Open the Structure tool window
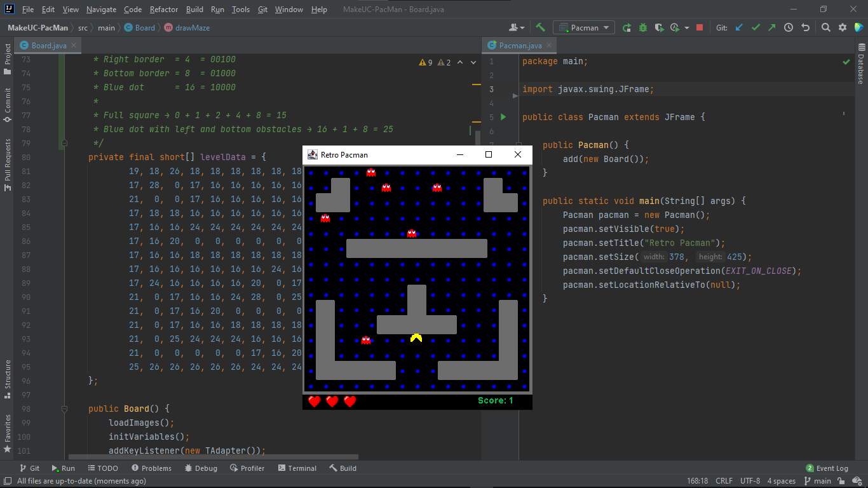 tap(7, 379)
